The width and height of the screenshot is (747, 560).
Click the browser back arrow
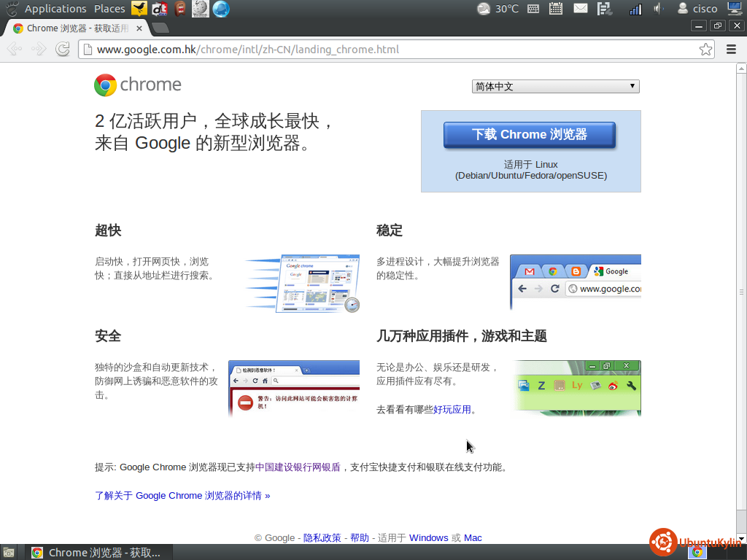point(15,49)
